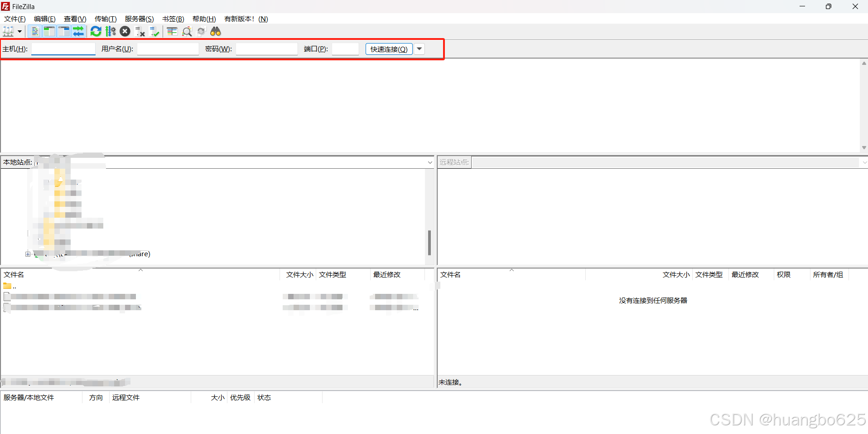The image size is (868, 434).
Task: Open the 服务器(S) menu
Action: 140,19
